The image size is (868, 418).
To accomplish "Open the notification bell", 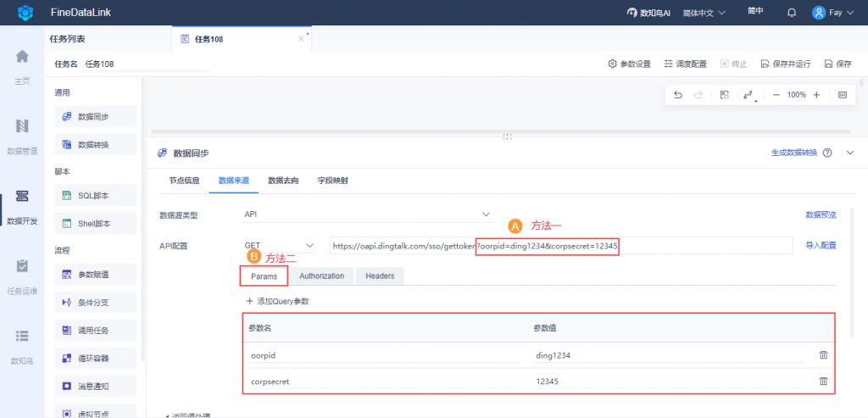I will click(792, 13).
